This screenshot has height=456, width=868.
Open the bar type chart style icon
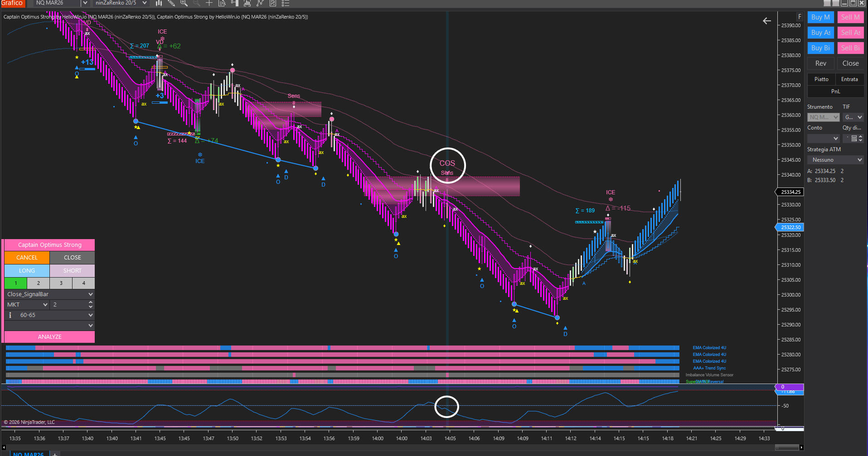159,3
